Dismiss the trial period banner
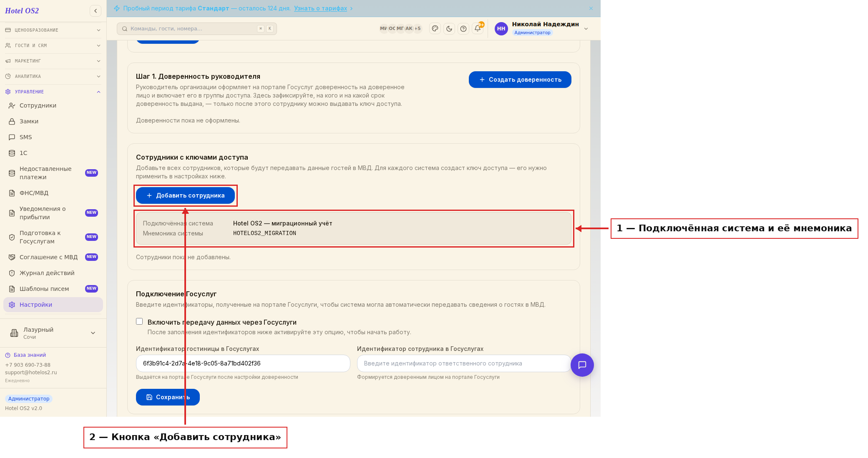This screenshot has height=458, width=868. click(591, 8)
